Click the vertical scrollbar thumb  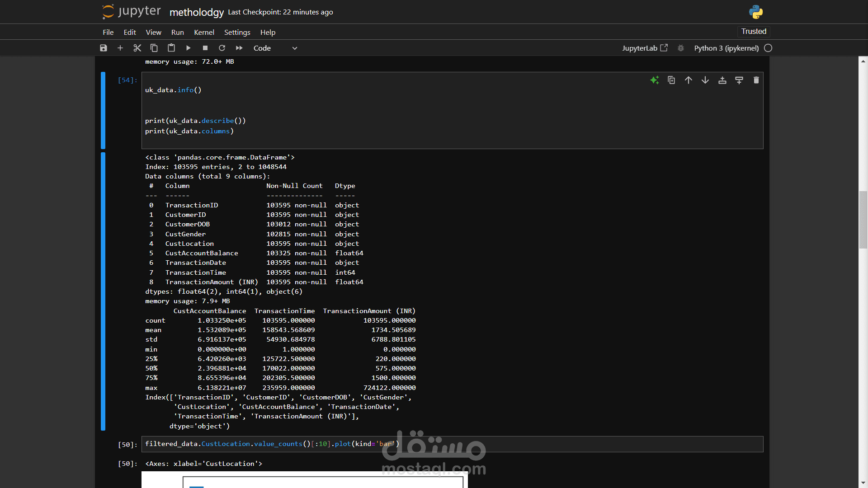coord(863,220)
